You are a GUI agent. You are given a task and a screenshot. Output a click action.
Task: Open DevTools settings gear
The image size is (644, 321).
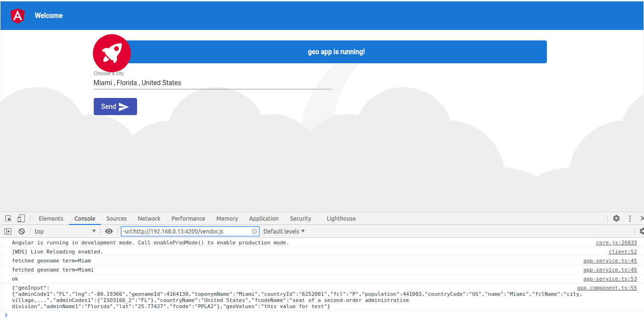click(616, 218)
